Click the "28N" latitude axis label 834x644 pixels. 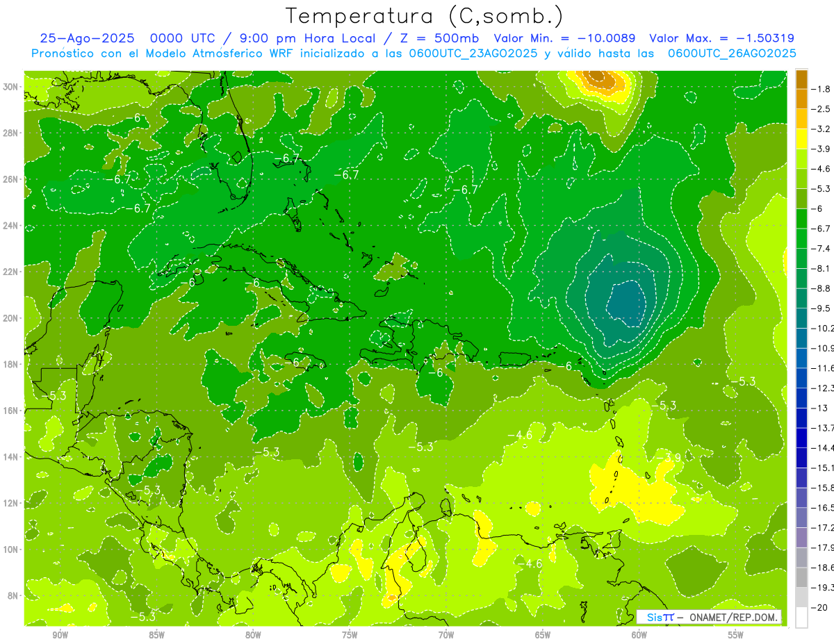10,133
